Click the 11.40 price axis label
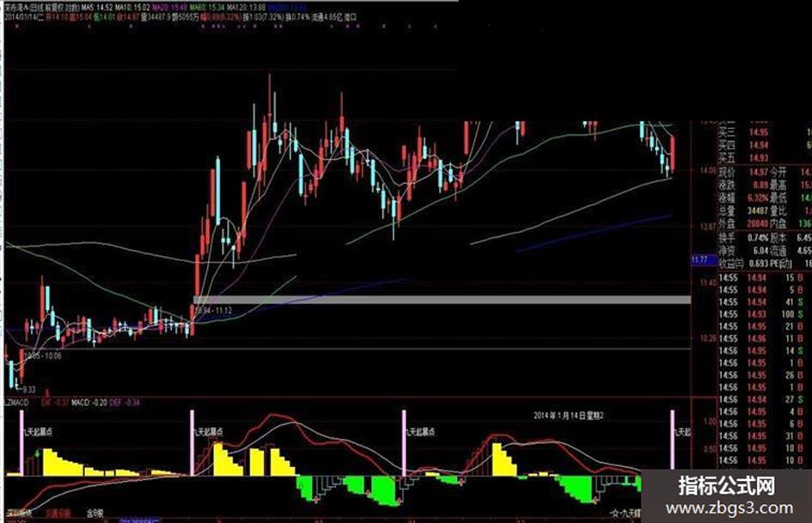The height and width of the screenshot is (523, 812). click(x=707, y=283)
